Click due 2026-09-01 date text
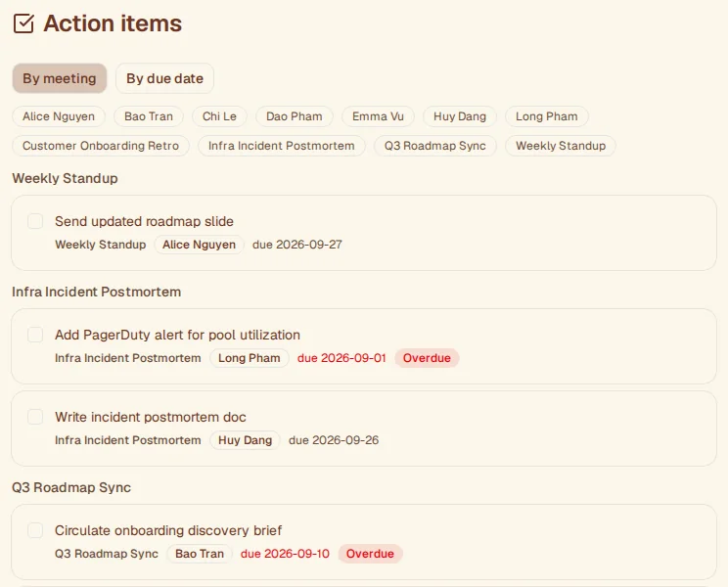Screen dimensions: 728x587 coord(341,358)
